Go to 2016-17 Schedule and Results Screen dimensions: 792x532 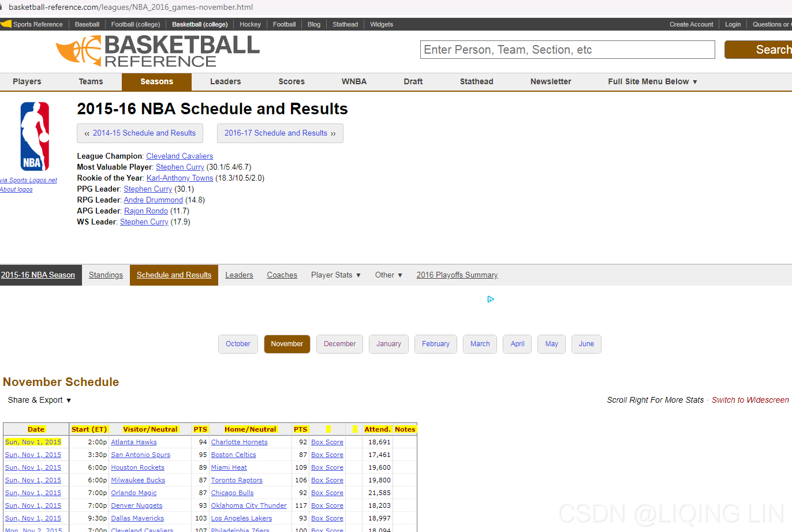point(280,133)
